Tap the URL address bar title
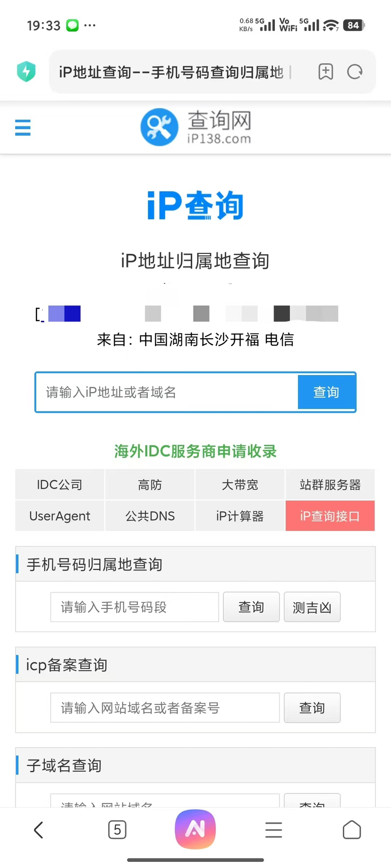The height and width of the screenshot is (868, 391). point(171,72)
